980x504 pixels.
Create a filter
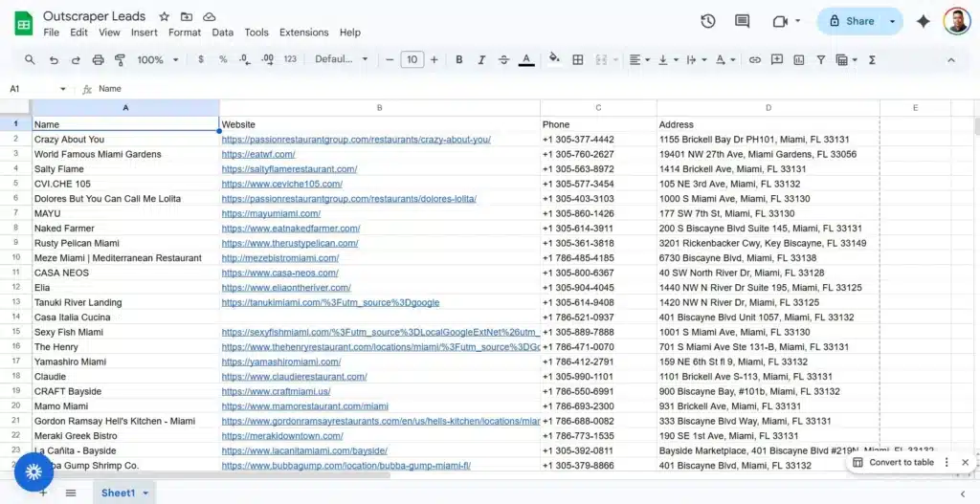click(821, 60)
